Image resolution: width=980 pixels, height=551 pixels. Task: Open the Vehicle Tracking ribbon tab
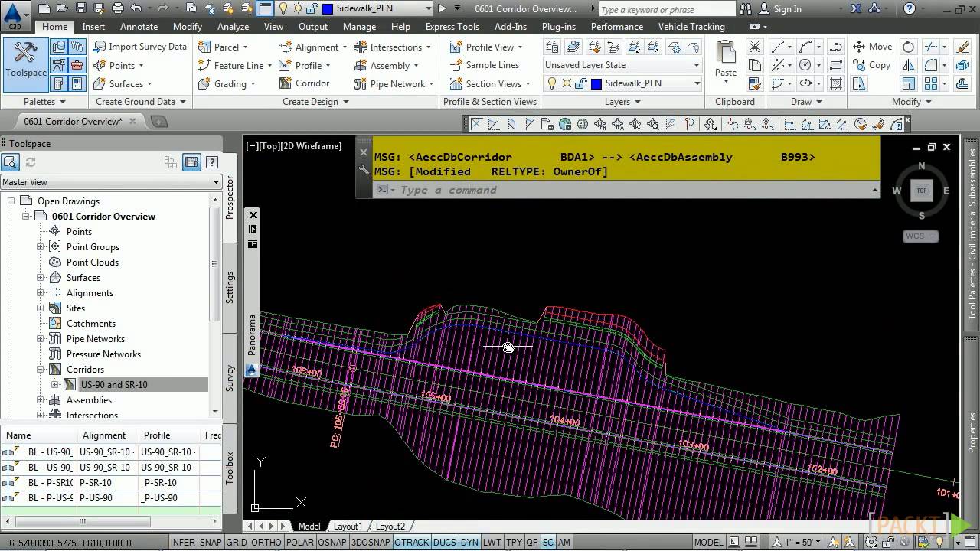coord(691,26)
